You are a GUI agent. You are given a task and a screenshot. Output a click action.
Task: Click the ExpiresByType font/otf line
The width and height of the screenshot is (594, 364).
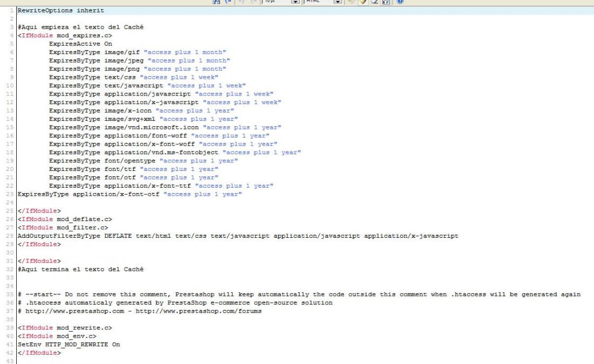coord(133,177)
